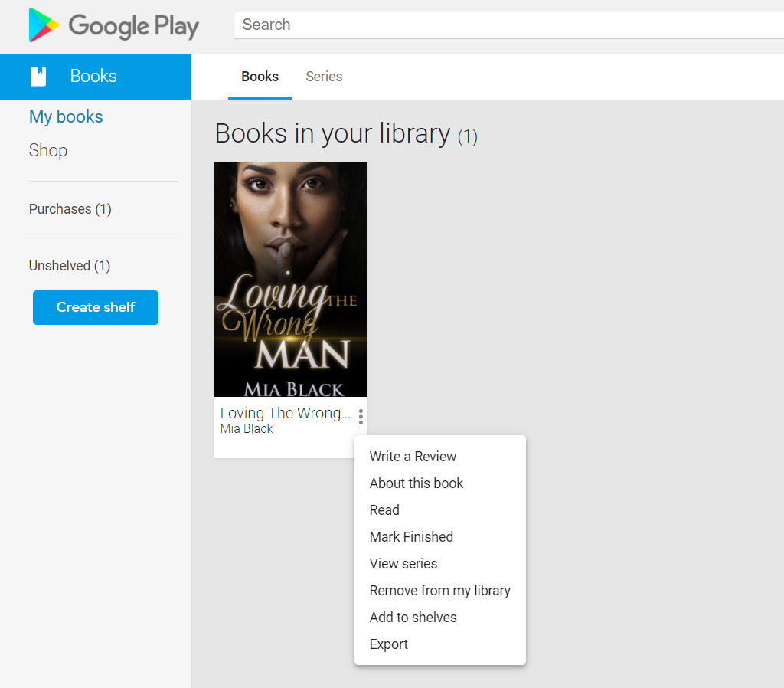The image size is (784, 688).
Task: Switch to the Series tab
Action: [324, 77]
